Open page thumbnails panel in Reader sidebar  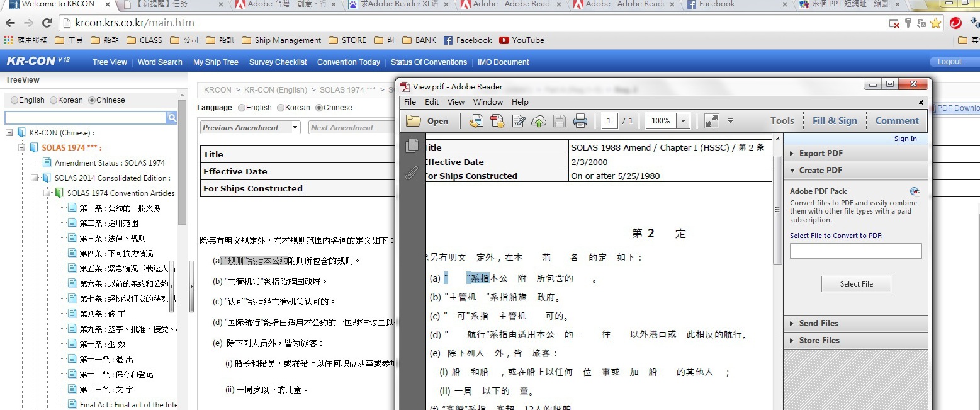412,145
